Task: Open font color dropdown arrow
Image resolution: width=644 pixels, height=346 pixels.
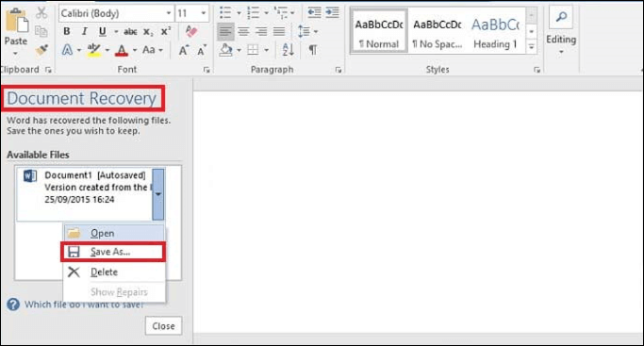Action: pos(134,51)
